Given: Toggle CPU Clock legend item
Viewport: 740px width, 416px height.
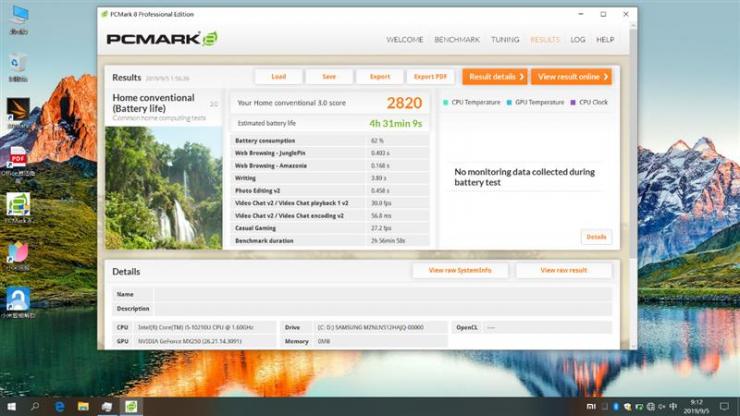Looking at the screenshot, I should click(589, 102).
